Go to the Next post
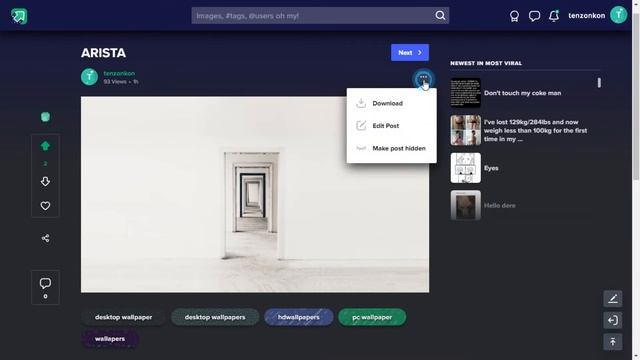 click(x=410, y=53)
